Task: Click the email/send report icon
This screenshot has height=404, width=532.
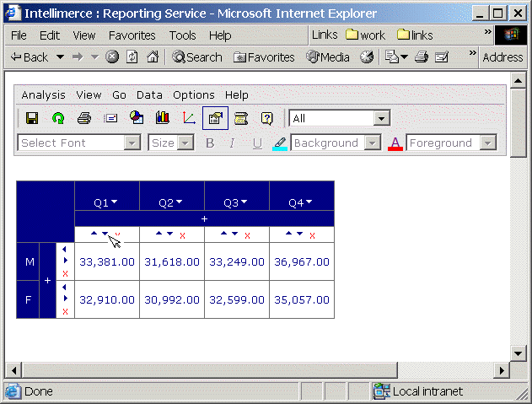Action: (110, 118)
